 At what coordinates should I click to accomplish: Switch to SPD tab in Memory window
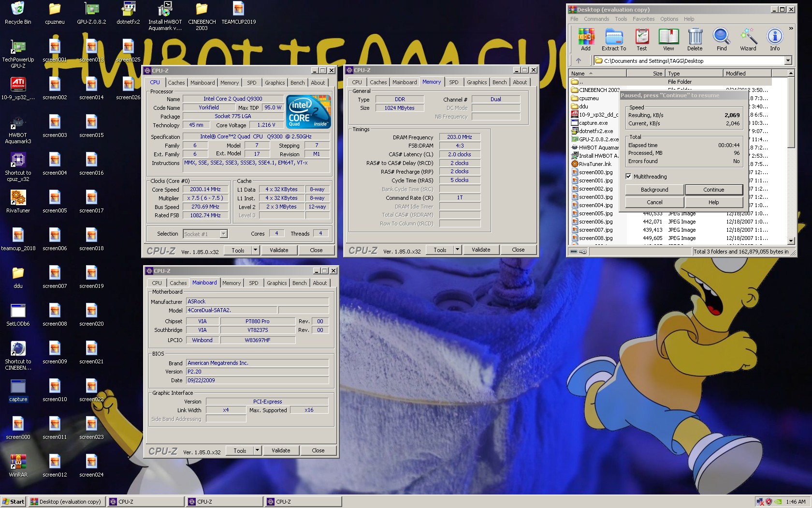[x=453, y=82]
